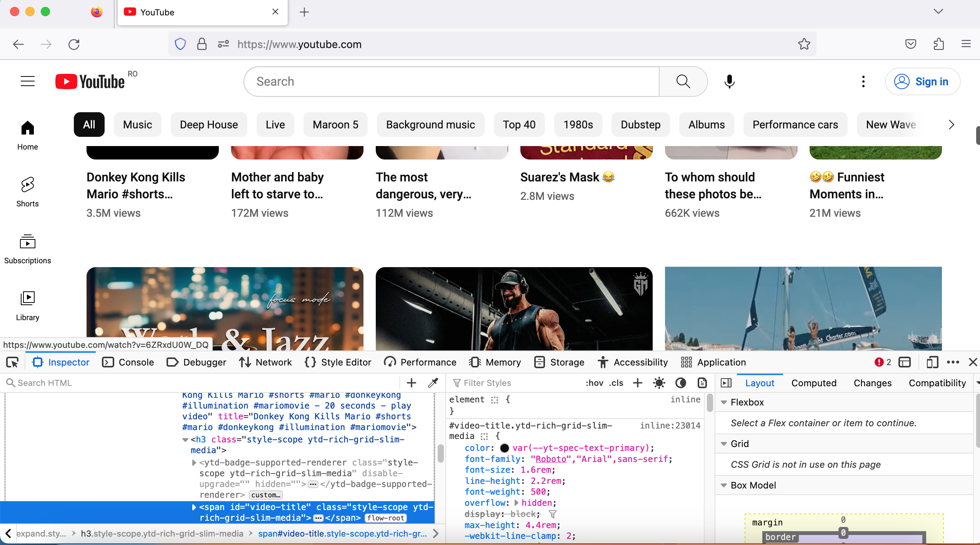Click the black color swatch in rules
Viewport: 980px width, 545px height.
(505, 448)
